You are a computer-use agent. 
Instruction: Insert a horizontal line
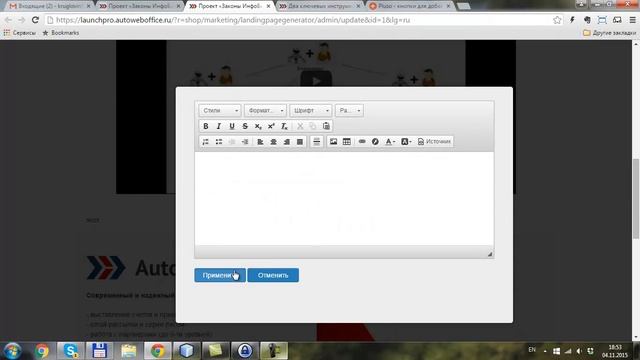click(x=316, y=142)
